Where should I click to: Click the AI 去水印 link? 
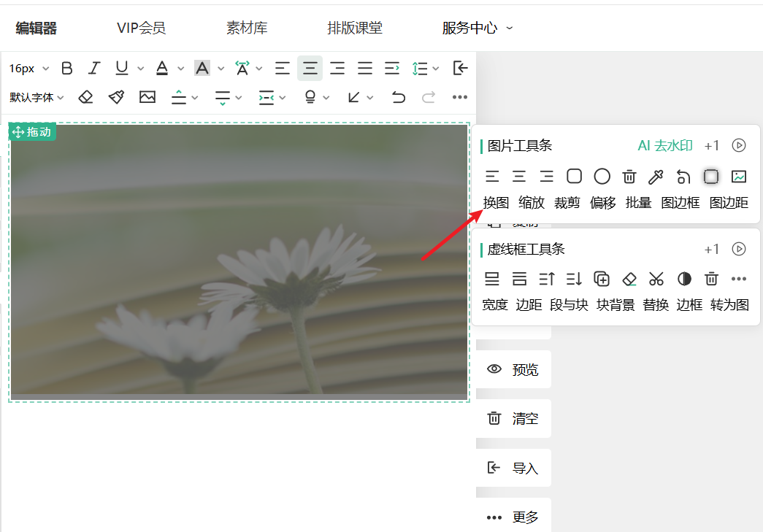pos(664,145)
